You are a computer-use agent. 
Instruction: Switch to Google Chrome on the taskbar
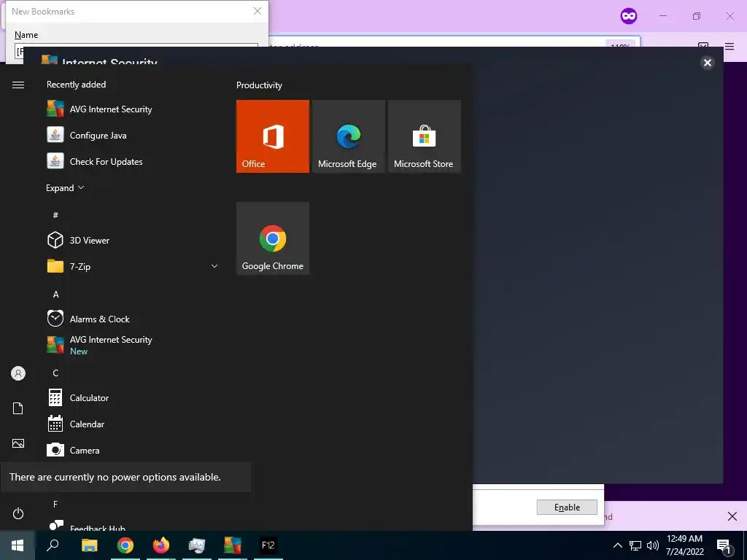click(125, 545)
